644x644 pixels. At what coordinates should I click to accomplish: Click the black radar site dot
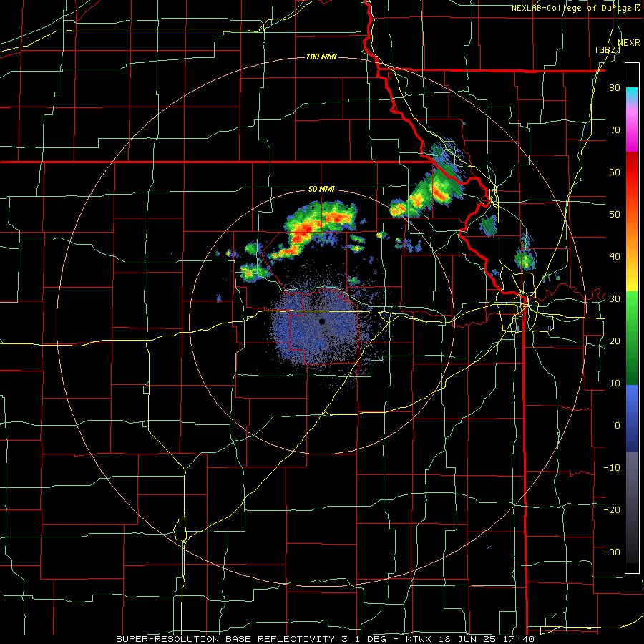pyautogui.click(x=322, y=321)
